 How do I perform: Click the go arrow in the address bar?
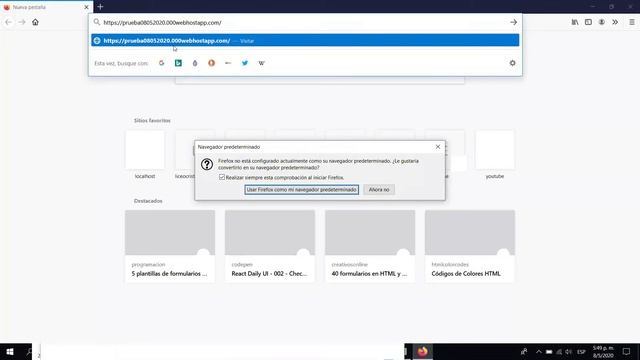(x=513, y=22)
